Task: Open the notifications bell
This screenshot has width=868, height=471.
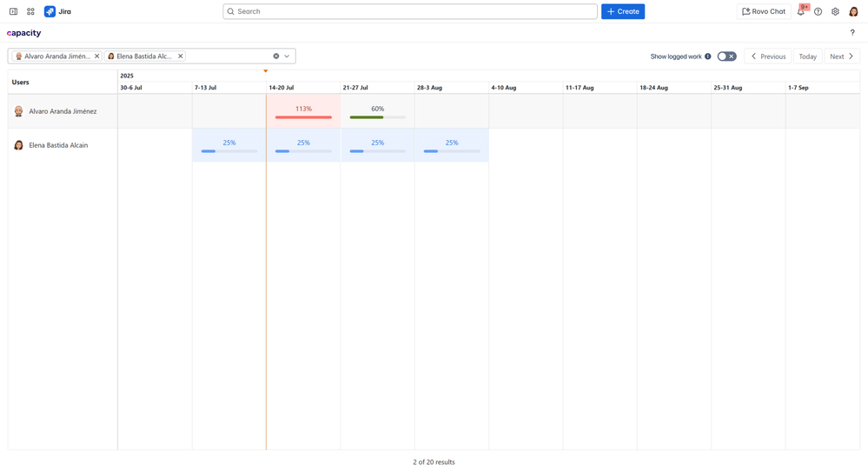Action: pyautogui.click(x=800, y=11)
